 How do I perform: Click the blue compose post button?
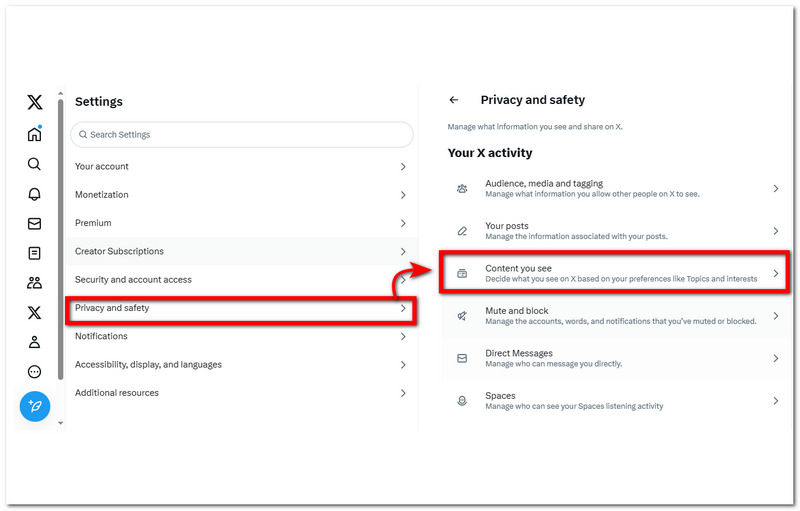35,406
